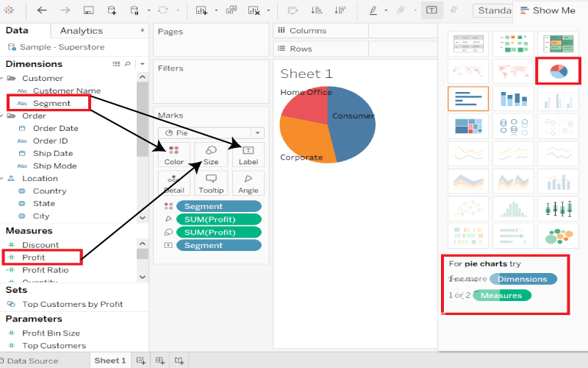Click the view data icon beside Dimensions

(116, 64)
